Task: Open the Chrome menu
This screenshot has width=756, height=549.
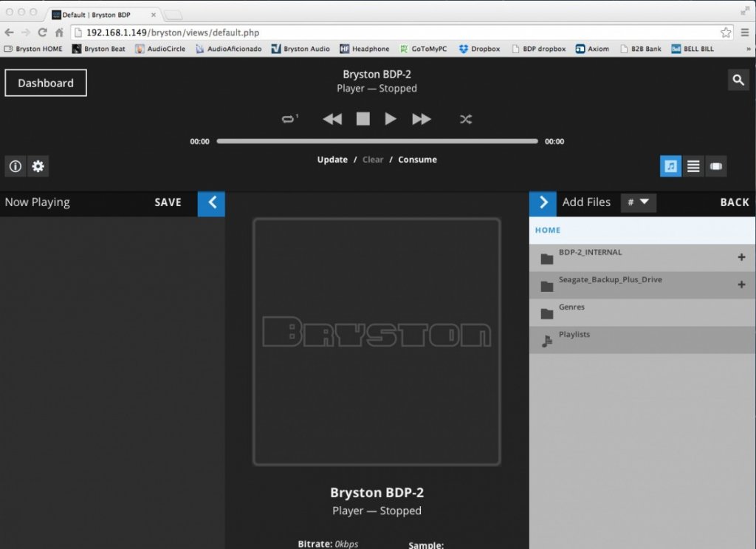Action: click(x=745, y=33)
